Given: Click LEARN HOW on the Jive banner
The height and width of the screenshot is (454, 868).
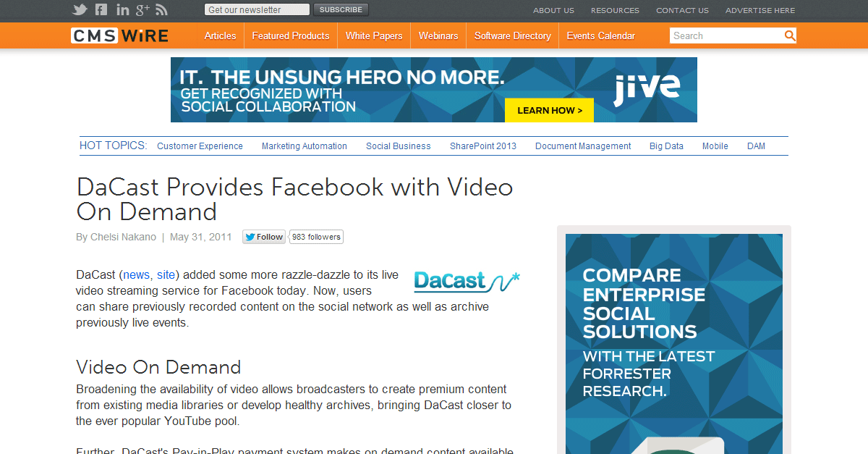Looking at the screenshot, I should pos(549,110).
